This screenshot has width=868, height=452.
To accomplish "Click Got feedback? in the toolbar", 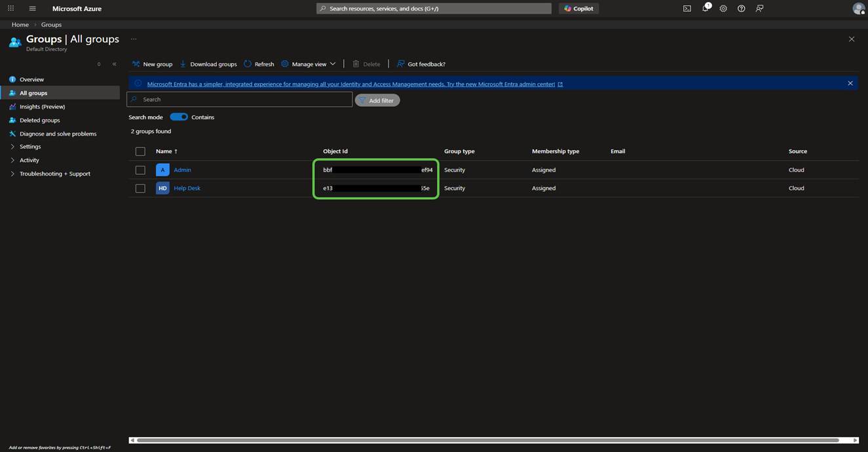I will tap(421, 64).
